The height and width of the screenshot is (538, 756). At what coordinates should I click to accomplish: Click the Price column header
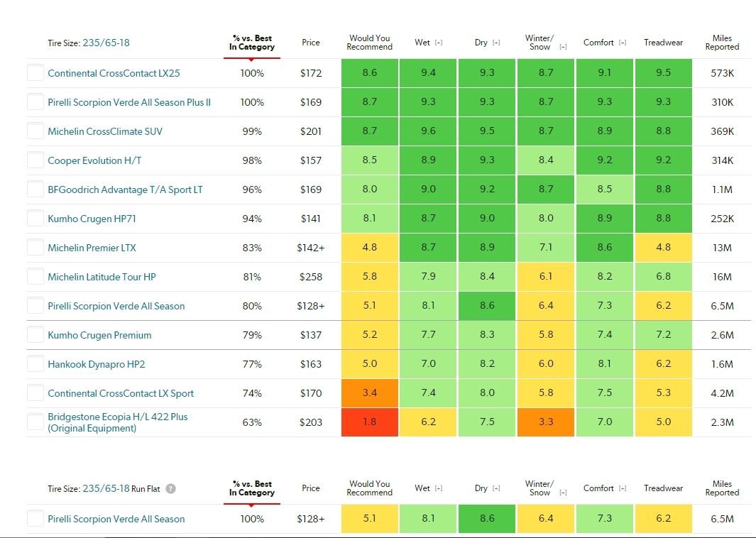point(310,42)
